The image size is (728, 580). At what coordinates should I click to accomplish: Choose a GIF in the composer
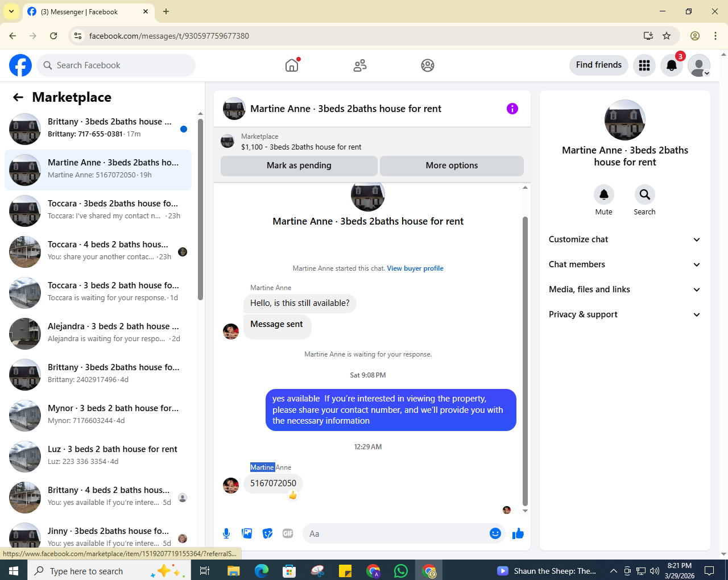(288, 533)
